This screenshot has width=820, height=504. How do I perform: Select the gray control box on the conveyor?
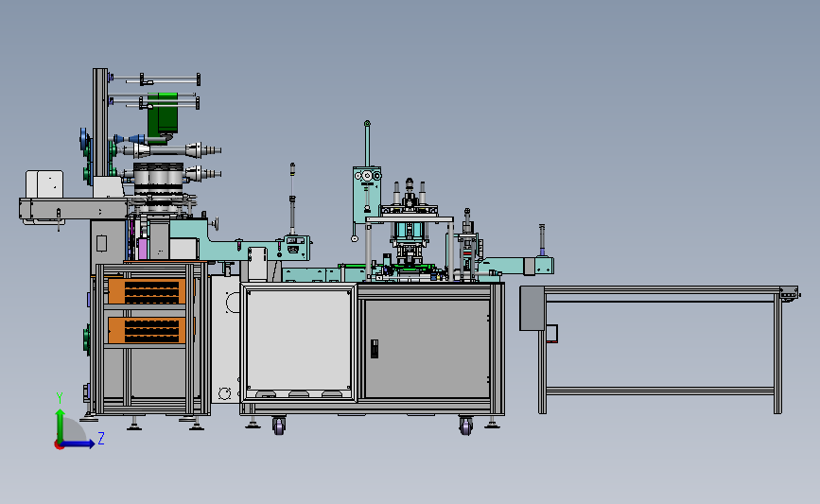click(532, 308)
